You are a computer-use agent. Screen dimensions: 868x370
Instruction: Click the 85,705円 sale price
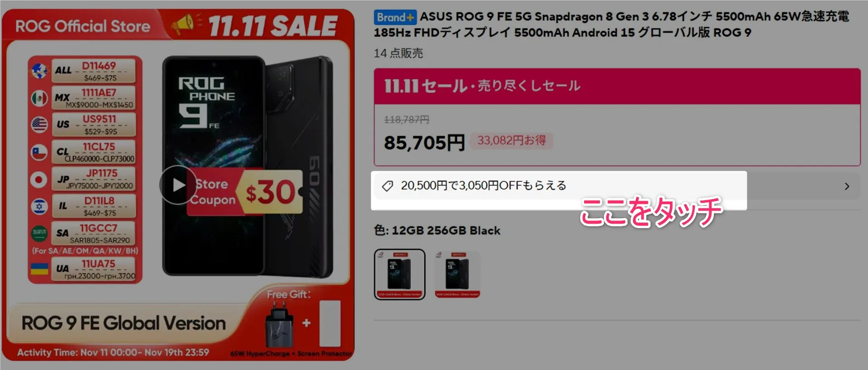click(425, 143)
